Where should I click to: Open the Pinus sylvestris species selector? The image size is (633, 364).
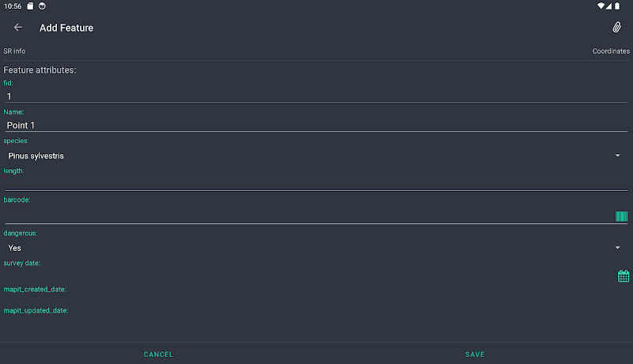click(x=316, y=156)
